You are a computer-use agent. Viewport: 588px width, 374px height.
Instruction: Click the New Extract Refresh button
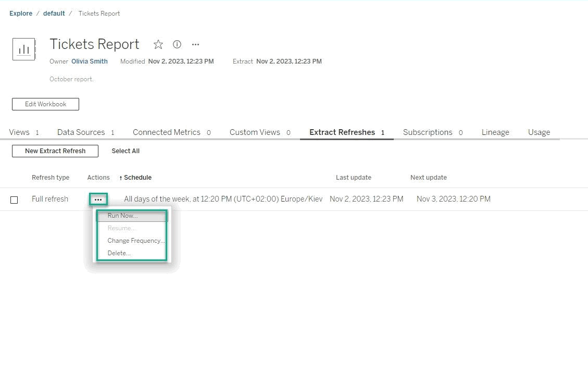tap(55, 151)
